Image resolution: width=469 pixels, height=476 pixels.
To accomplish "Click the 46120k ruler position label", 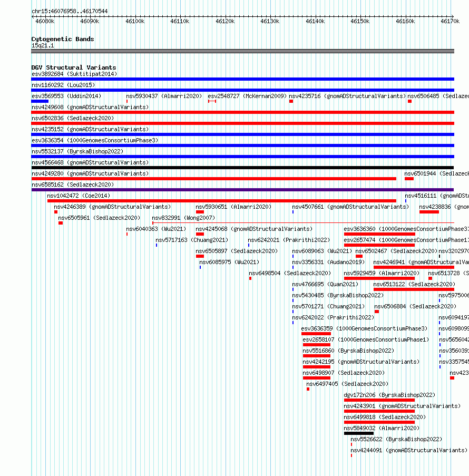I will [225, 21].
